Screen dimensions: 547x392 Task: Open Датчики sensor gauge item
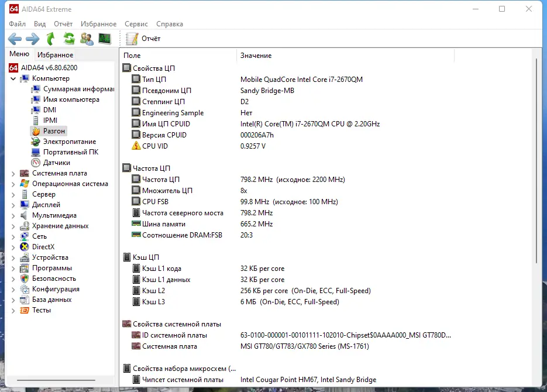point(50,163)
